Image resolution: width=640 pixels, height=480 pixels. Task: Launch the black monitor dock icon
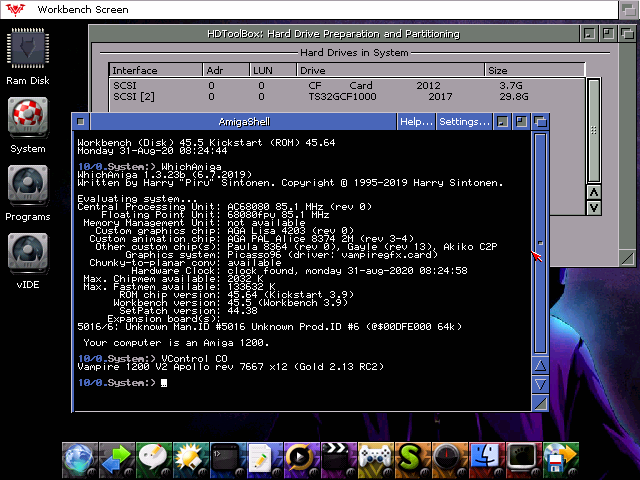pos(524,460)
